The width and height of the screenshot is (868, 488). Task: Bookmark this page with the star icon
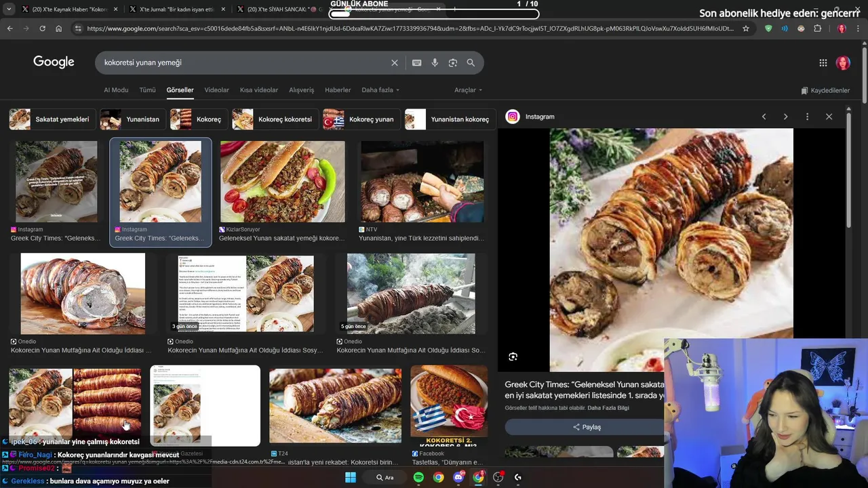(x=746, y=28)
